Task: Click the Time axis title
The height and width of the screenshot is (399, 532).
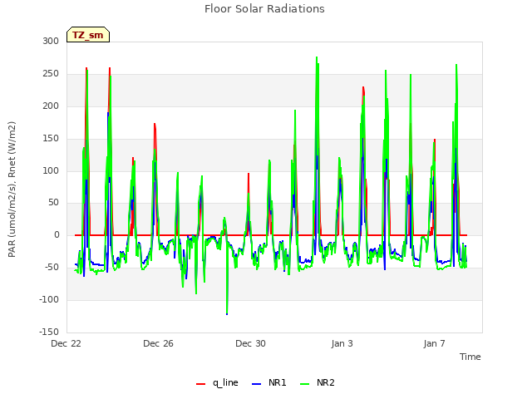Action: 470,357
